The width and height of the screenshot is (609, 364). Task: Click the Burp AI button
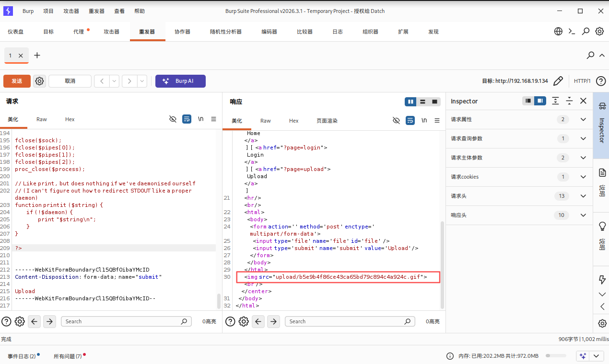point(180,81)
